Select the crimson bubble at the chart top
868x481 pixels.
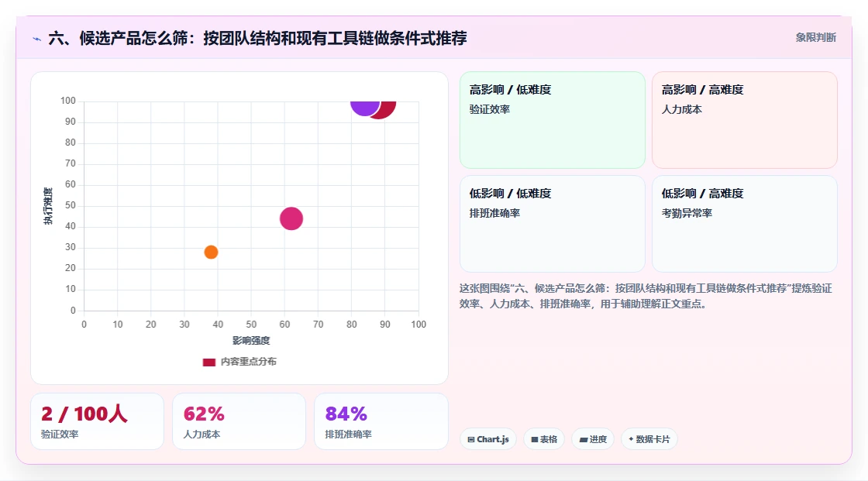click(386, 109)
